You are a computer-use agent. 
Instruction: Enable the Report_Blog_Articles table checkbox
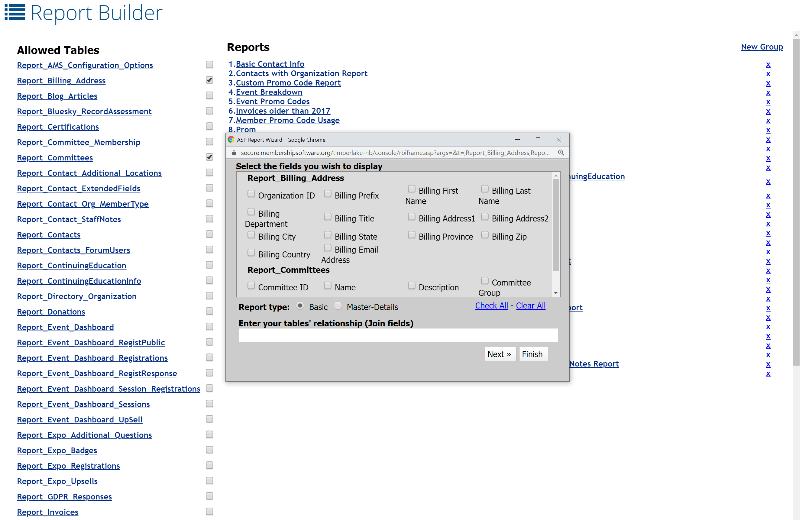pyautogui.click(x=209, y=95)
